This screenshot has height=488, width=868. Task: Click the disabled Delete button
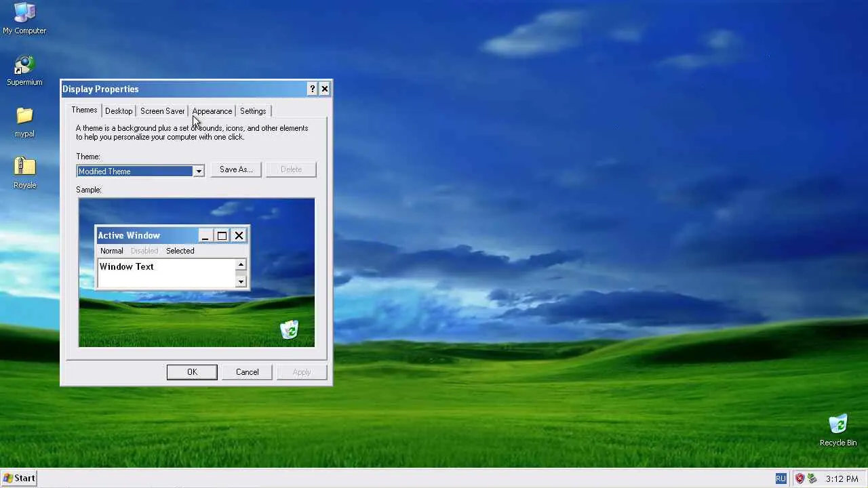tap(291, 169)
